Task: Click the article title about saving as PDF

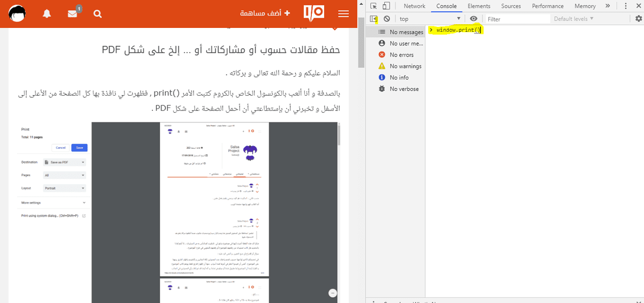Action: [221, 49]
